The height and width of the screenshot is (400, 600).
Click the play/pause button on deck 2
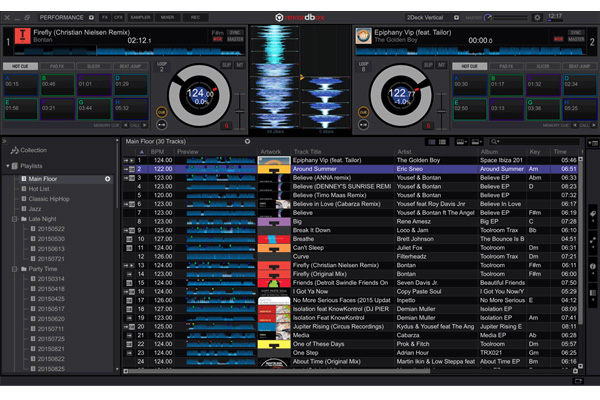[x=363, y=125]
